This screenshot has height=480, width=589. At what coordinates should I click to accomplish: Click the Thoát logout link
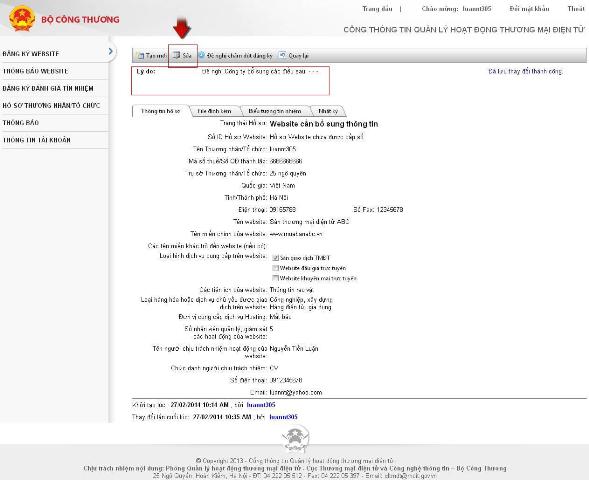(575, 9)
